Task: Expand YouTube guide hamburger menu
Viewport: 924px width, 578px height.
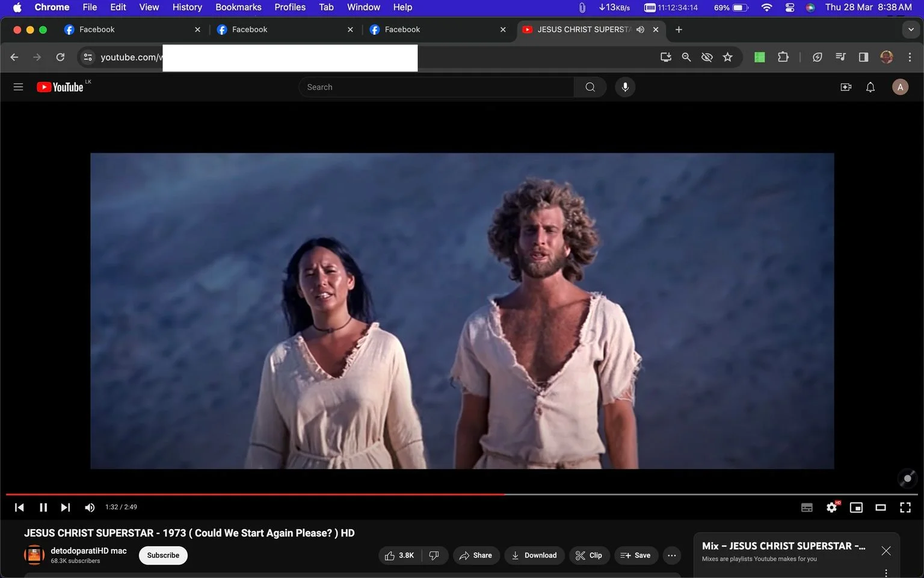Action: tap(18, 87)
